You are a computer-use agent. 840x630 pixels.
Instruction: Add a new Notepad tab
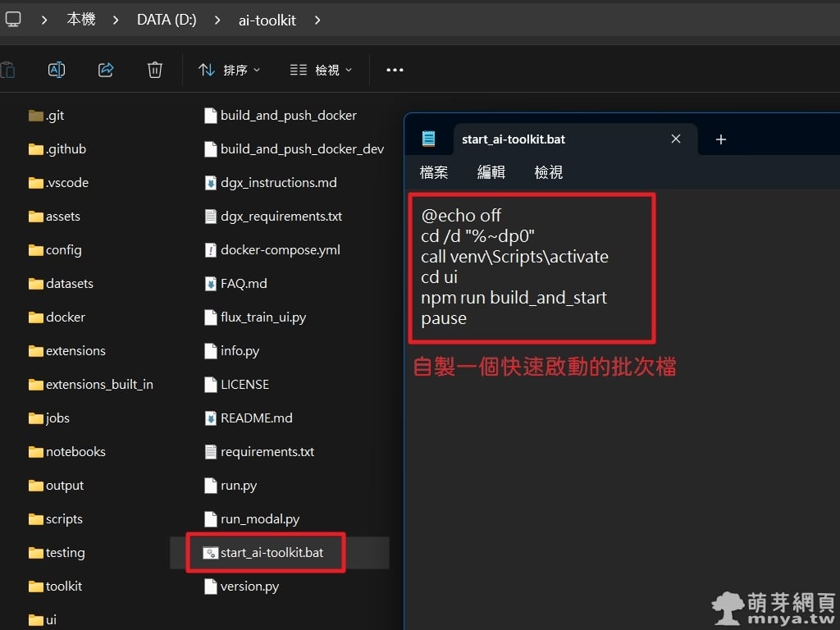coord(720,139)
